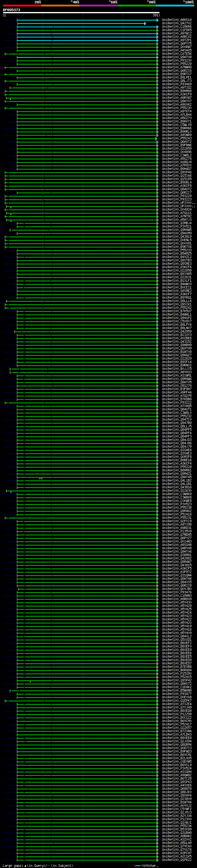
Task: Click UniRef100_Q9M4W6 label
Action: pyautogui.click(x=176, y=379)
